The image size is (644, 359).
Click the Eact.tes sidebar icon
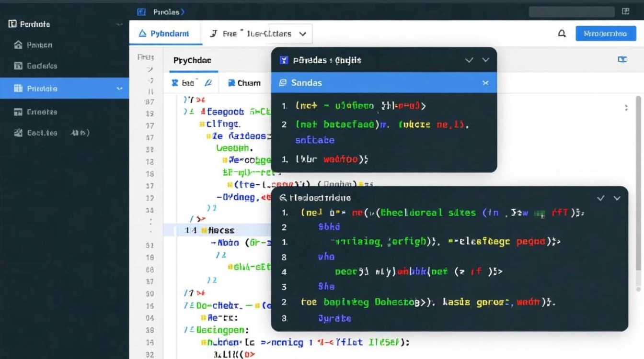click(18, 133)
